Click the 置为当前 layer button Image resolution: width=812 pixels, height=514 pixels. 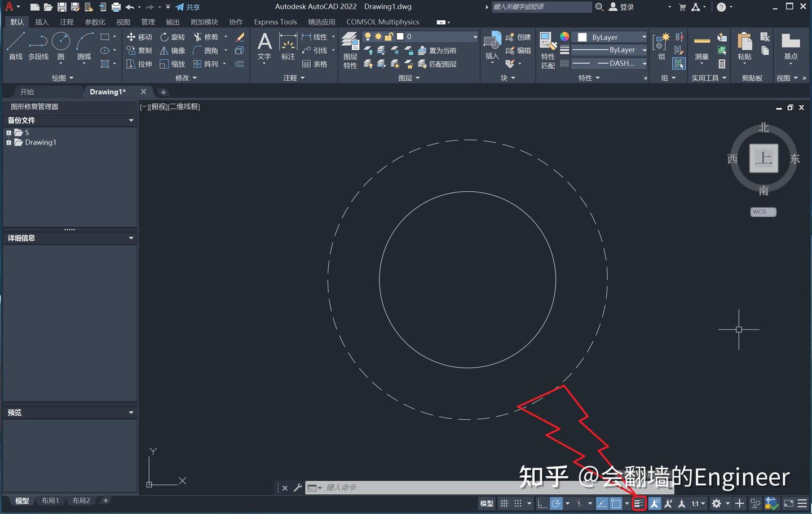(443, 50)
